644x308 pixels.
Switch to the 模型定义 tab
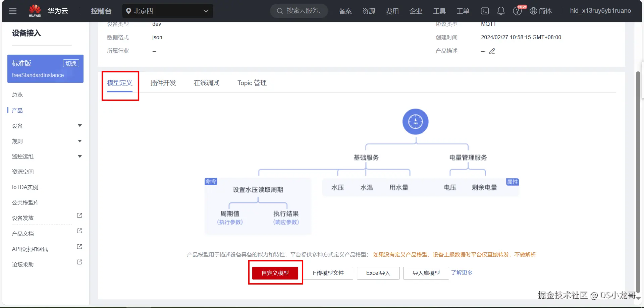coord(120,83)
